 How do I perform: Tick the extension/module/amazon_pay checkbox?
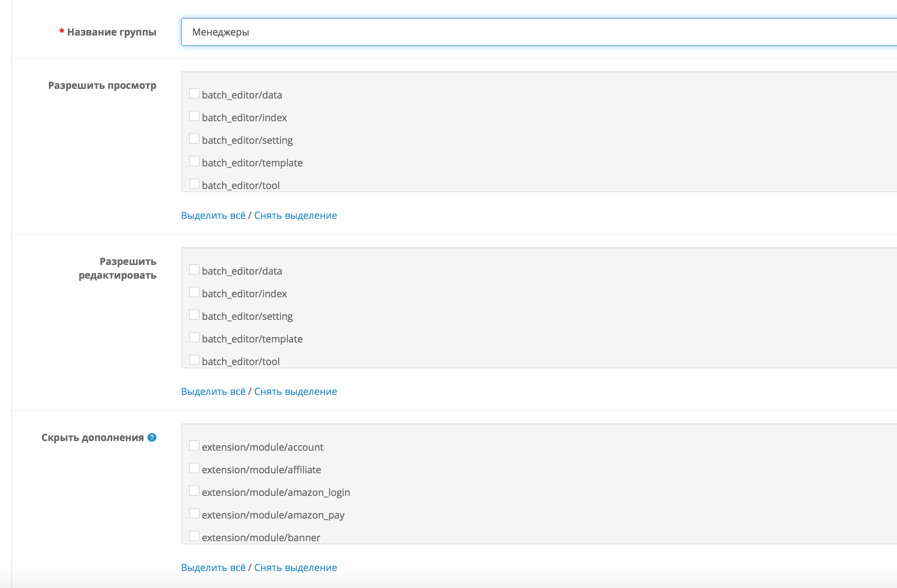(x=194, y=514)
